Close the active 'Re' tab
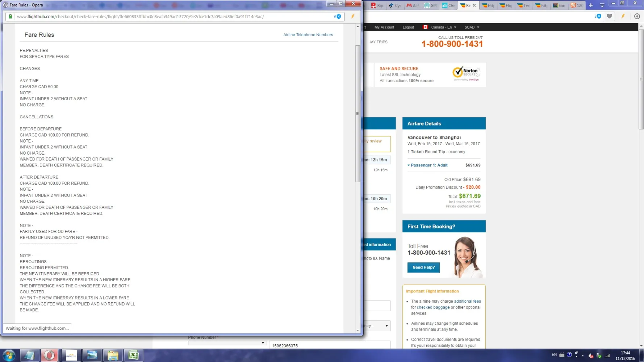Image resolution: width=644 pixels, height=362 pixels. coord(474,5)
